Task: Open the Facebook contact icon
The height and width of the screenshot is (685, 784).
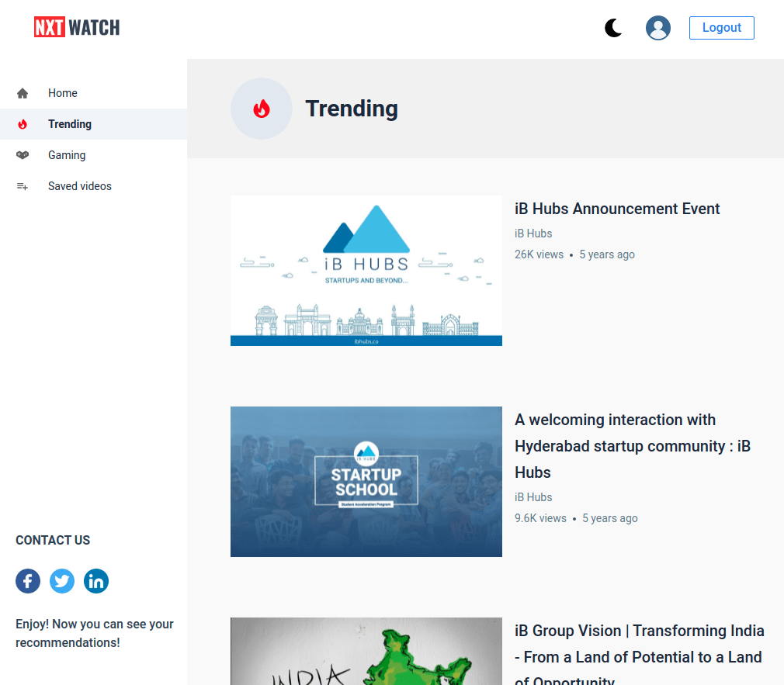Action: 28,581
